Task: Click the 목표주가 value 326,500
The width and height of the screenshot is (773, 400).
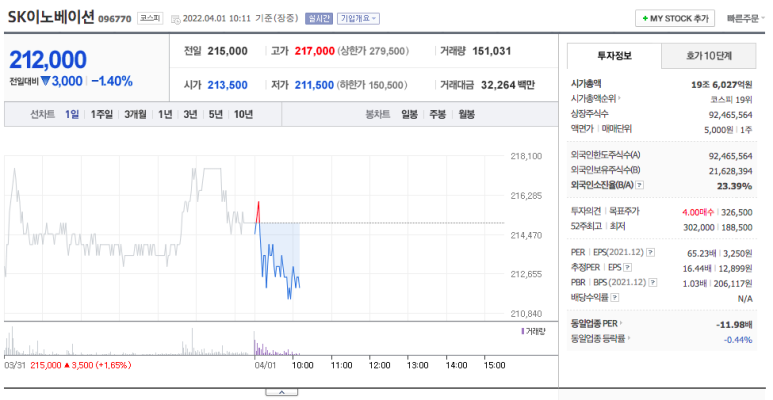Action: pos(737,213)
